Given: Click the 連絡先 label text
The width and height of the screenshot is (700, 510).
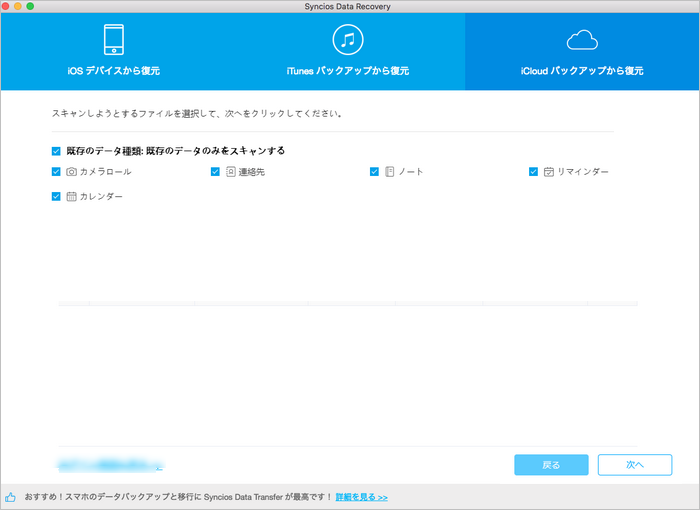Looking at the screenshot, I should tap(251, 171).
